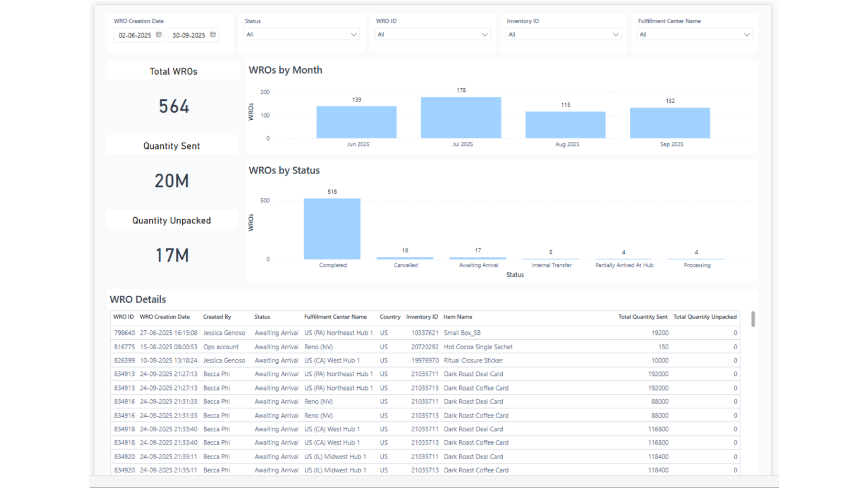Viewport: 868px width, 488px height.
Task: Click the Cancelled status bar
Action: pyautogui.click(x=405, y=258)
